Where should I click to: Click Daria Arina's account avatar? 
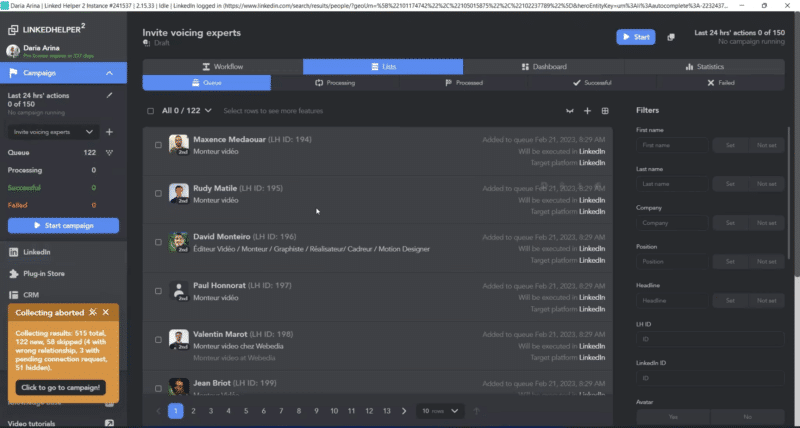point(13,51)
